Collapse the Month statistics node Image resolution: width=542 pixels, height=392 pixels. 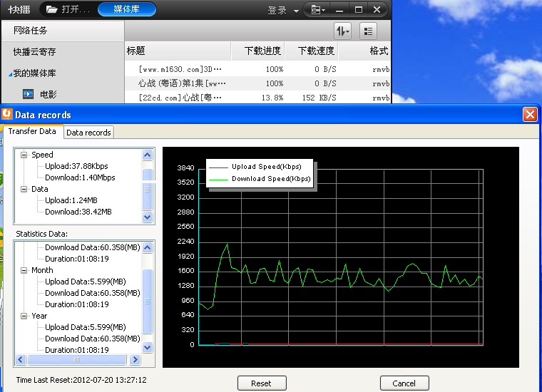24,270
